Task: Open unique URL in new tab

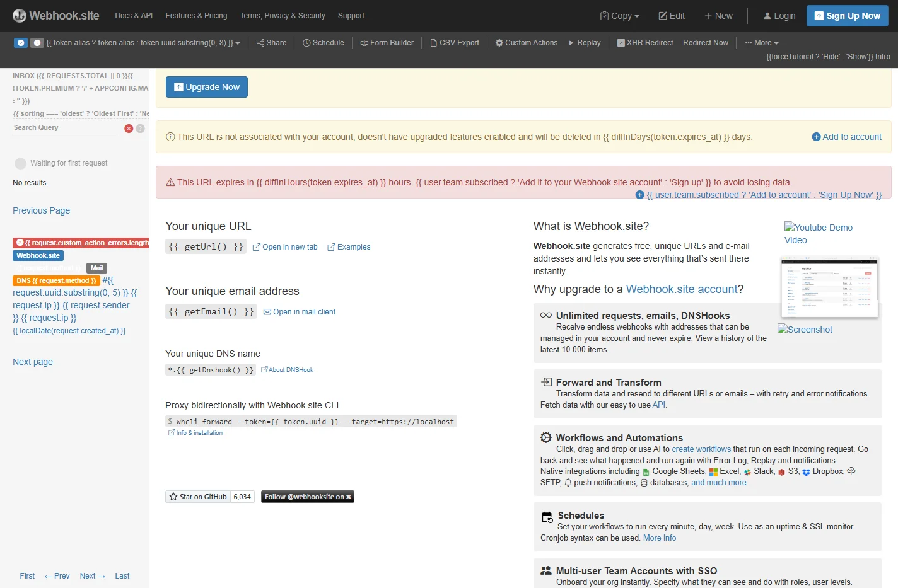Action: [285, 247]
